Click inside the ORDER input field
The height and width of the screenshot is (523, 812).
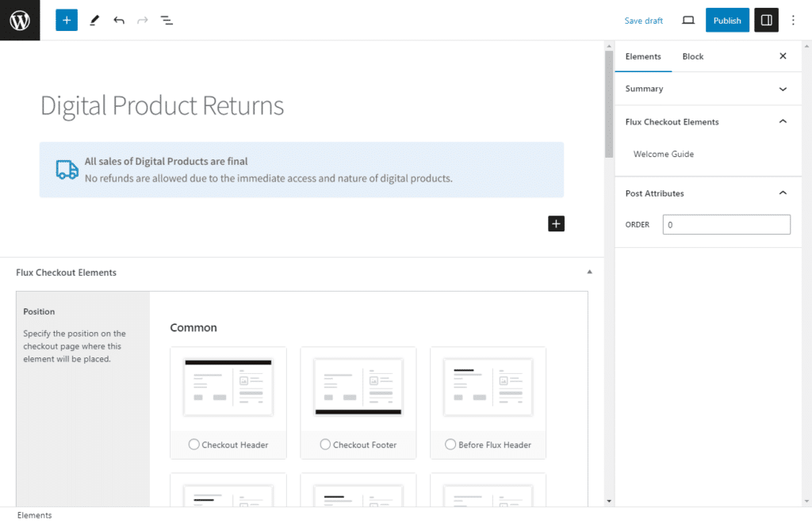pos(726,224)
